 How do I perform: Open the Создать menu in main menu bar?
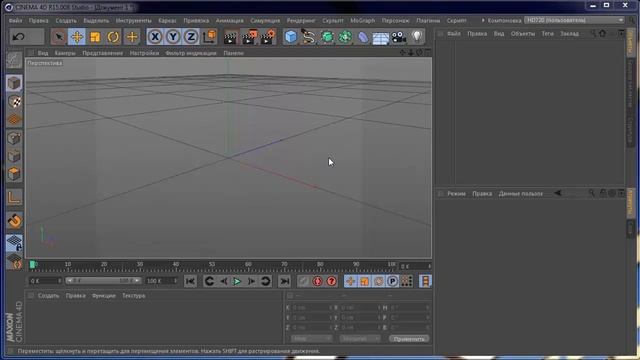click(x=66, y=20)
